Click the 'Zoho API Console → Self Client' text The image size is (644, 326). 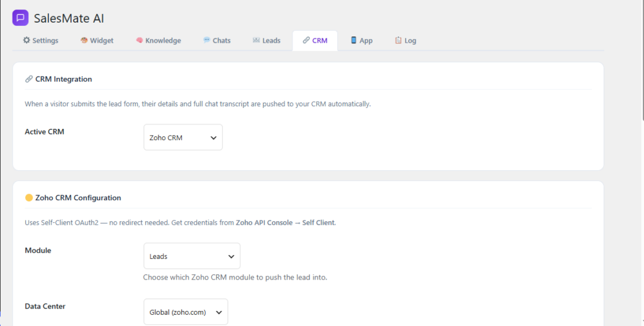pyautogui.click(x=285, y=222)
